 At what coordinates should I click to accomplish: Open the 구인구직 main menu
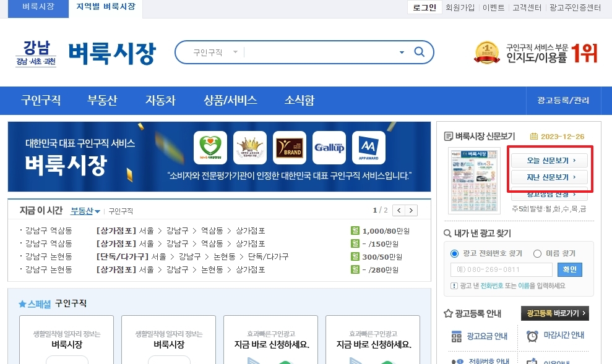click(x=41, y=100)
